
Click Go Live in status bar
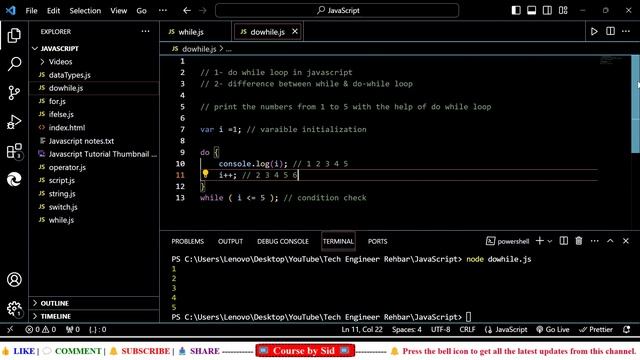click(x=553, y=329)
